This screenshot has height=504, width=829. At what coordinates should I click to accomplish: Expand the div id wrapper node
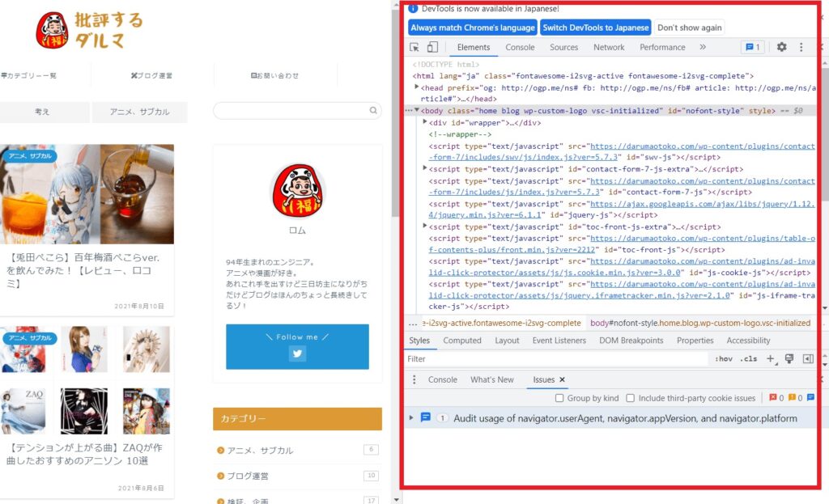pos(425,121)
